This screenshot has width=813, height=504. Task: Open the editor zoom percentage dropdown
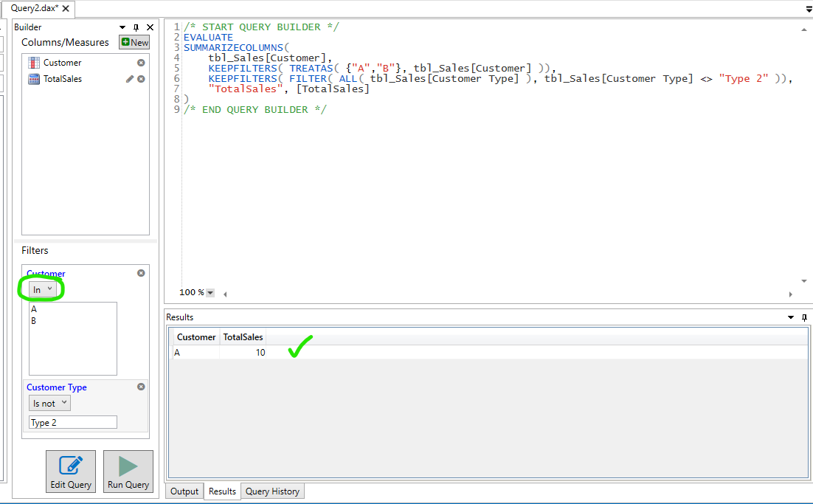click(209, 292)
